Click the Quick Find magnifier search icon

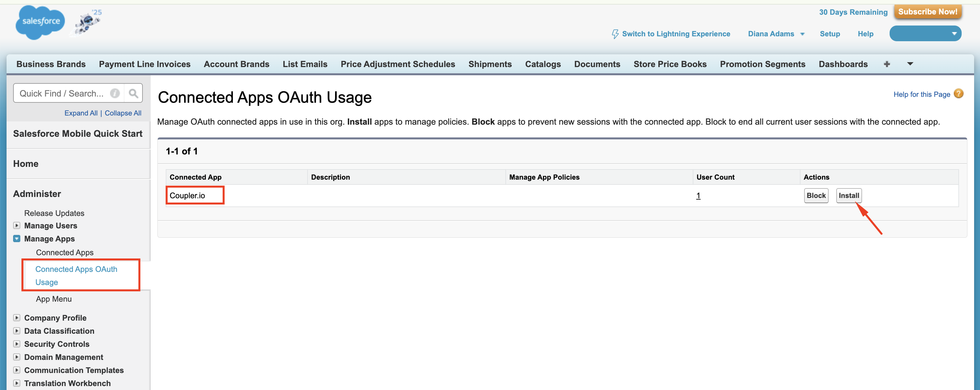tap(133, 93)
